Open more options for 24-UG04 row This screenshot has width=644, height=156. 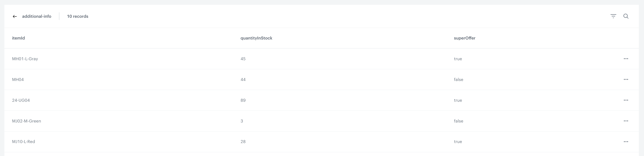[x=626, y=100]
